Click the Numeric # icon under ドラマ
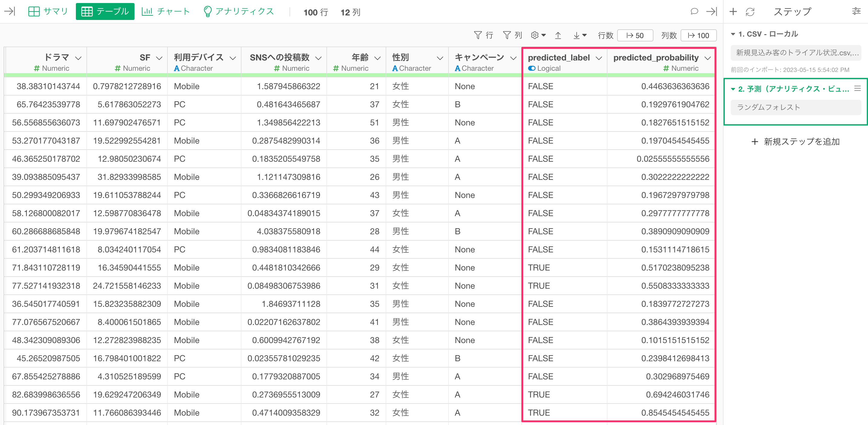868x425 pixels. (37, 68)
